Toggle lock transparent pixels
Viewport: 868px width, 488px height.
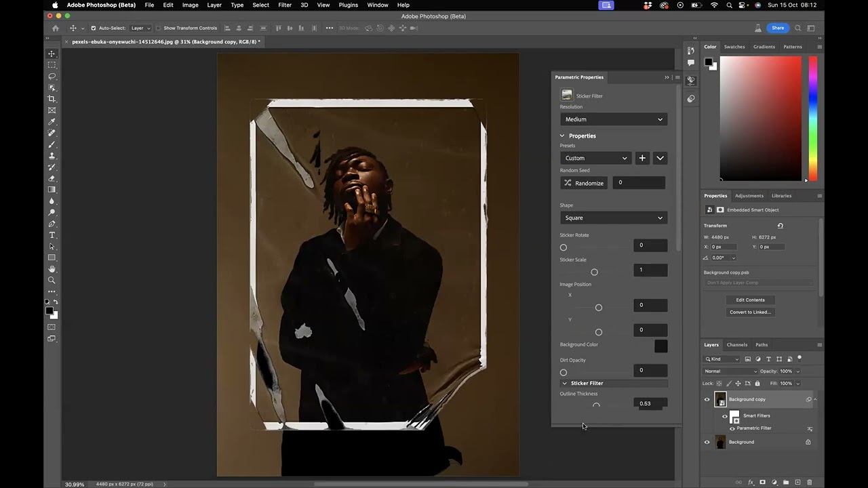[719, 383]
